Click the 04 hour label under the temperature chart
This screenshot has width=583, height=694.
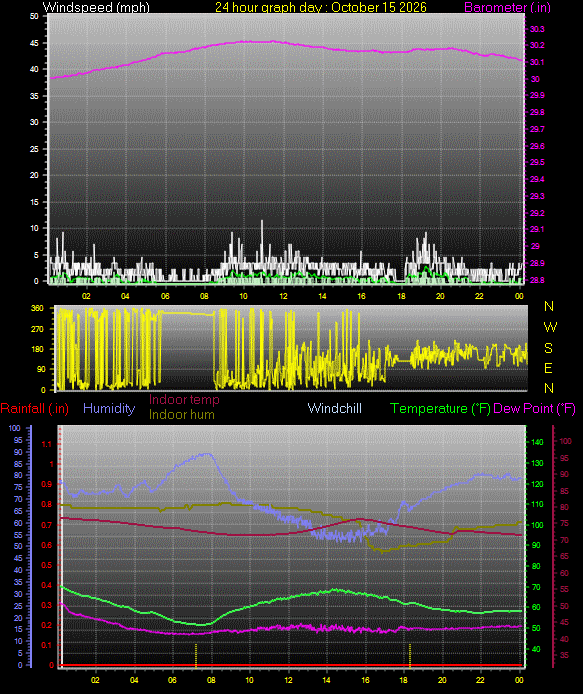pos(134,680)
